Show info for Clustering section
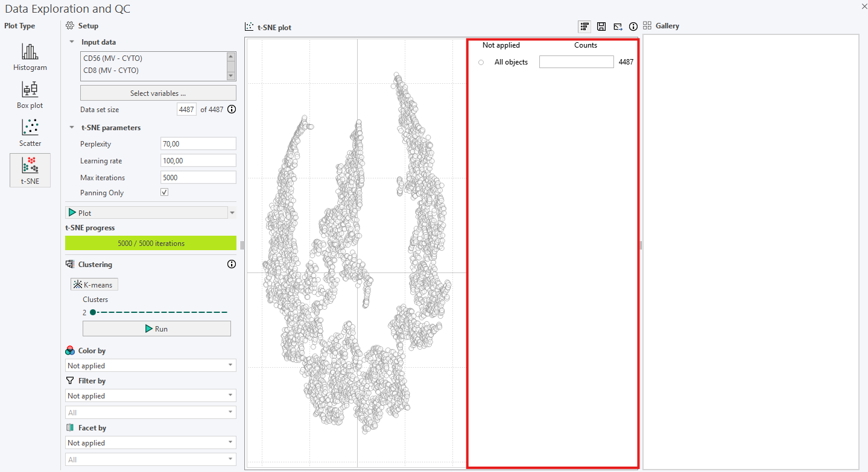This screenshot has height=472, width=868. coord(231,264)
